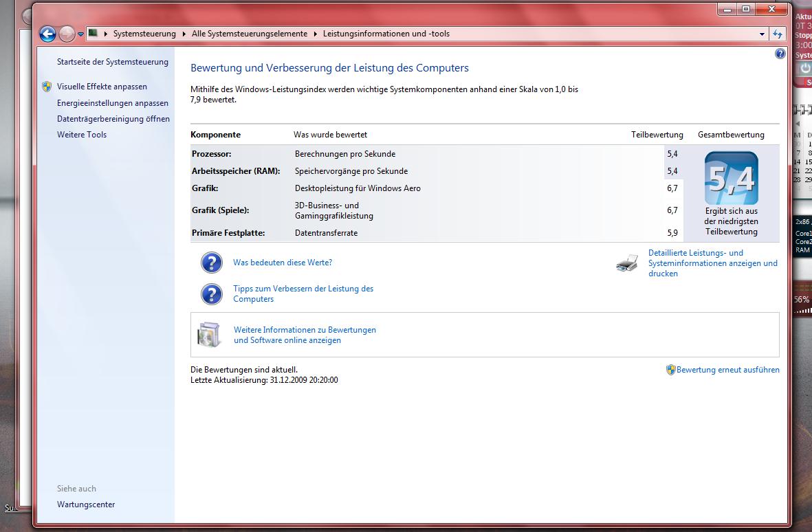This screenshot has width=812, height=532.
Task: Click the question icon beside Tipps zum Verbessern
Action: click(212, 294)
